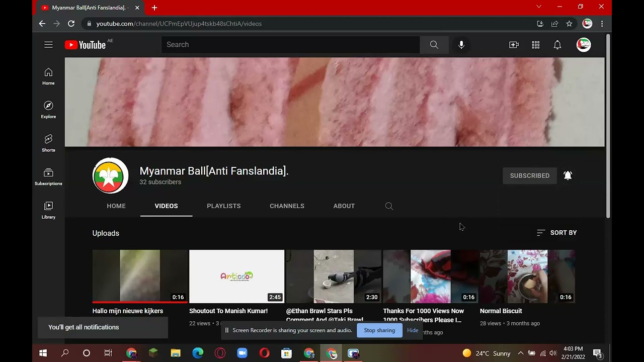This screenshot has height=362, width=644.
Task: Open the SORT BY dropdown
Action: click(556, 233)
